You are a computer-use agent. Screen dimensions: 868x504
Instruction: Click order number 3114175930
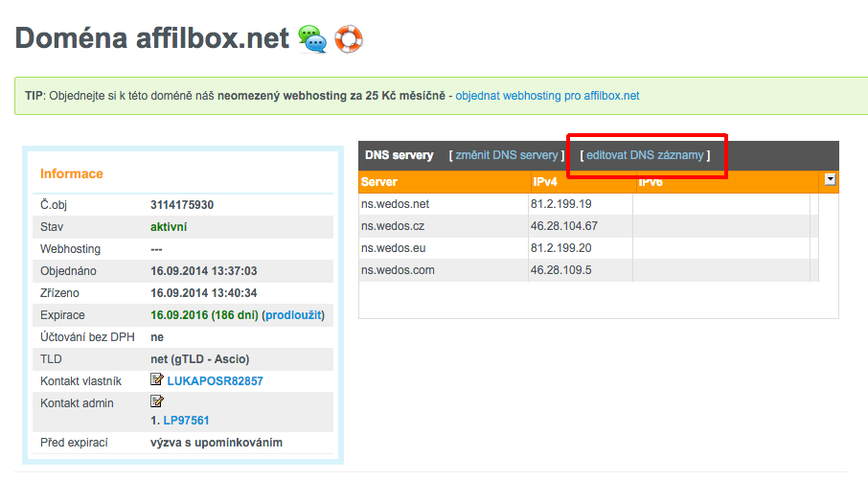[182, 205]
